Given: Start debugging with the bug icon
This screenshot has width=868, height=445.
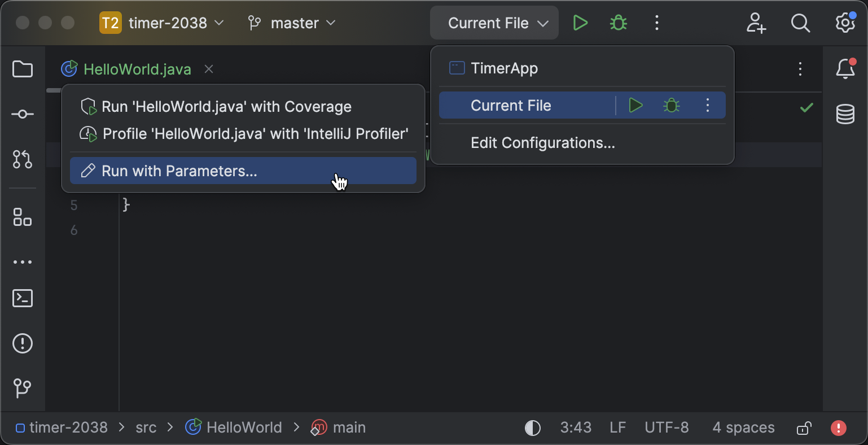Looking at the screenshot, I should [617, 23].
